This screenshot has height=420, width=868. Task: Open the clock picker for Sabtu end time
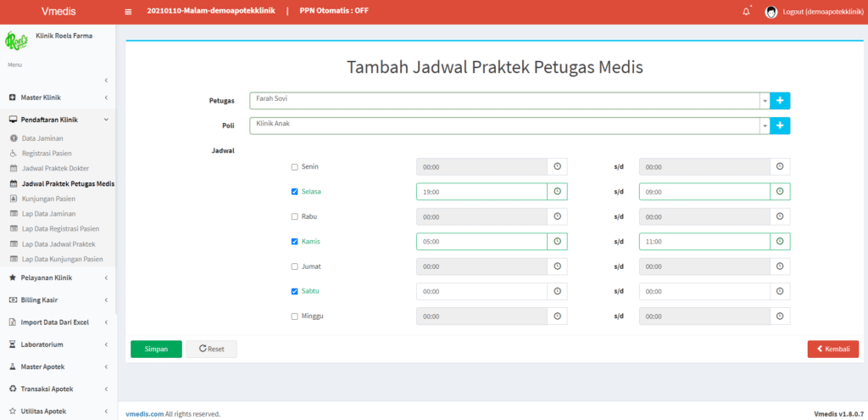[780, 291]
